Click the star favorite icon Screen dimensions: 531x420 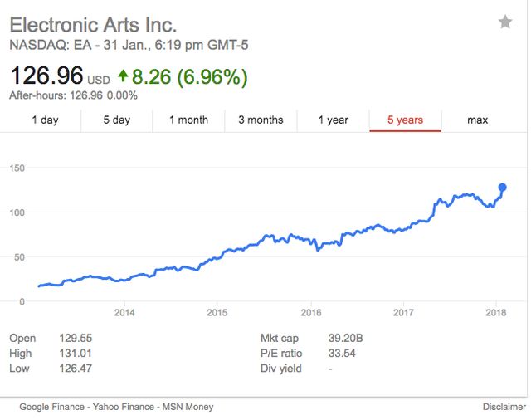(x=505, y=22)
